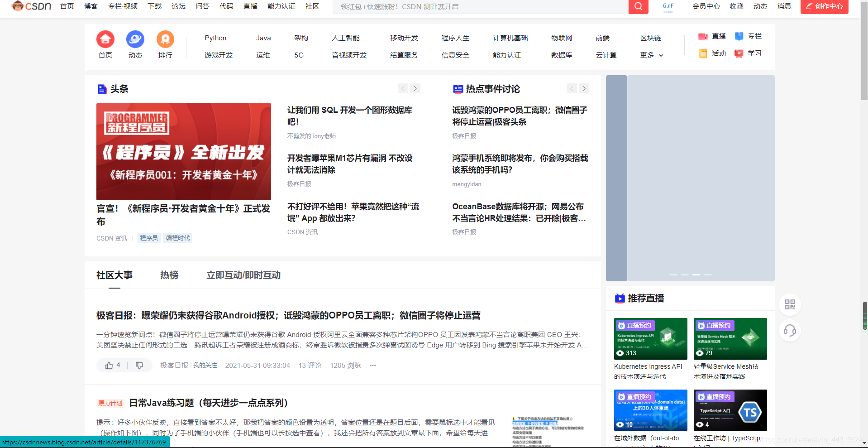
Task: Open article 开发者曝苹果M1芯片有漏洞
Action: (350, 164)
